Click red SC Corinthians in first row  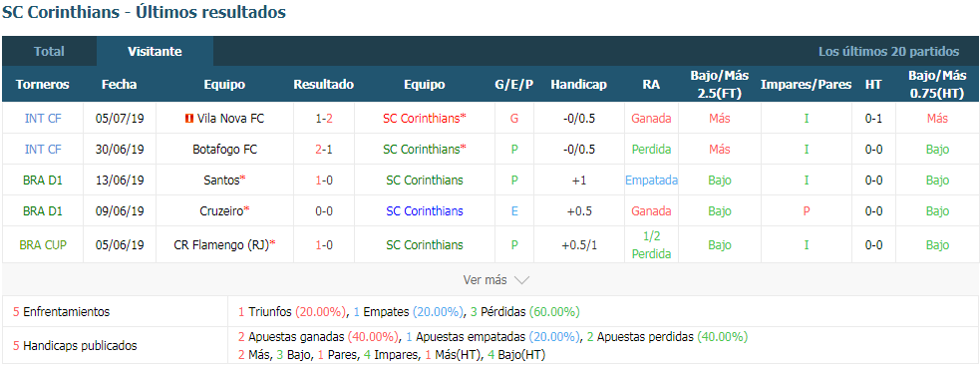tap(422, 118)
